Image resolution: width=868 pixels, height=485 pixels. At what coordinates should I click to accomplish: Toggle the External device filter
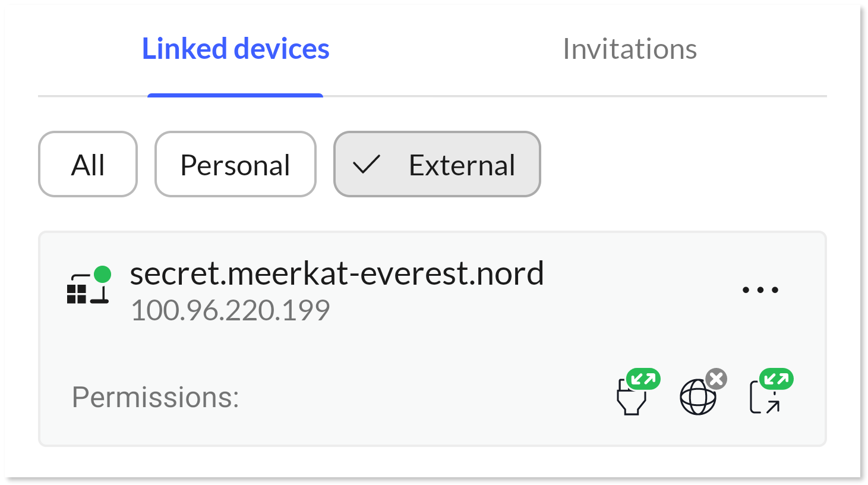pos(437,164)
